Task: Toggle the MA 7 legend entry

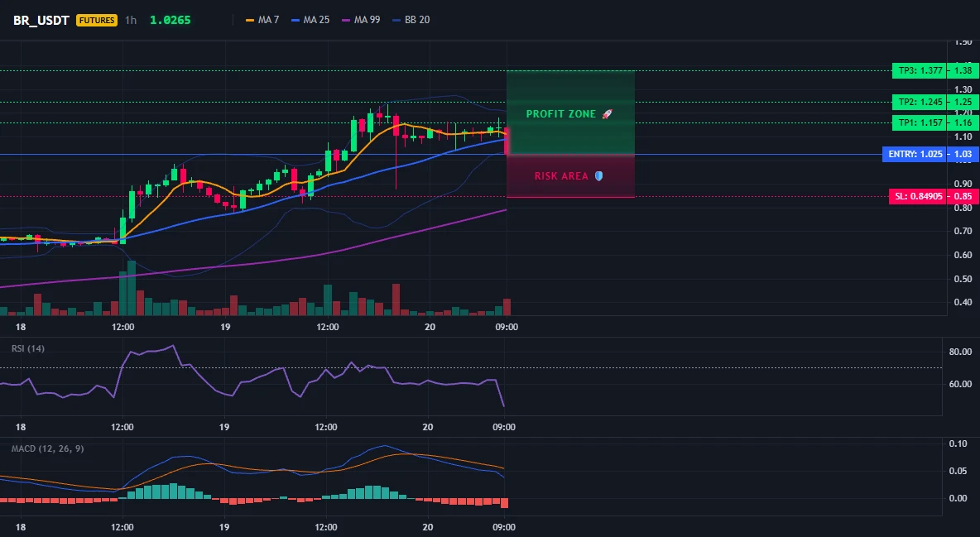Action: (x=262, y=20)
